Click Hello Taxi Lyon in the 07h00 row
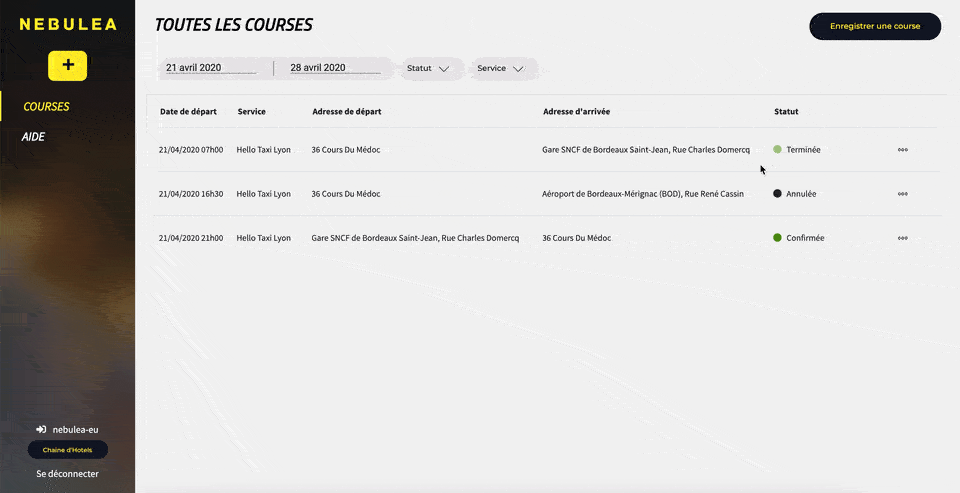The image size is (960, 493). pos(264,149)
